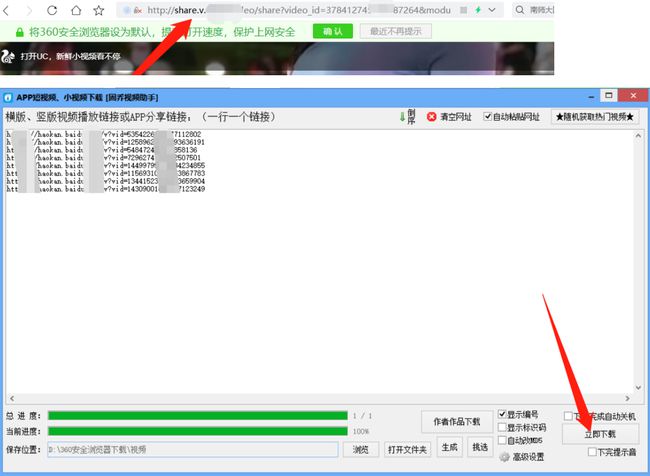Viewport: 650px width, 476px height.
Task: Minimize the video downloader window
Action: 591,97
